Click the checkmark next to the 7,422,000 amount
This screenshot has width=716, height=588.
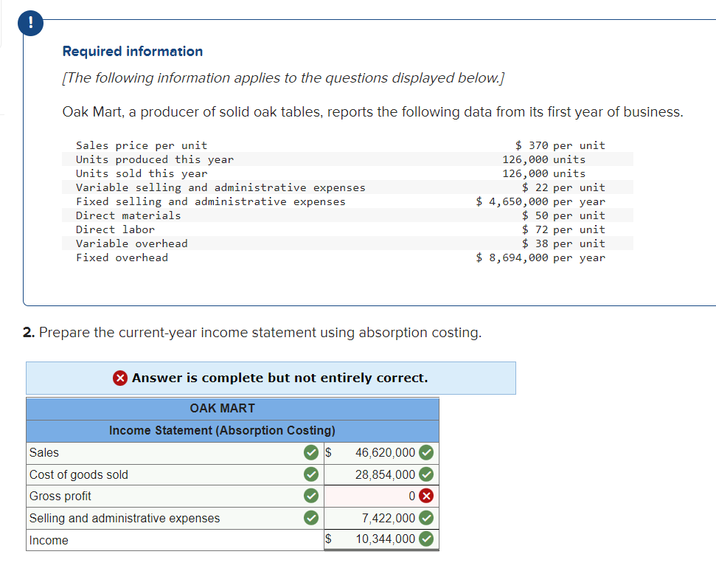[x=425, y=518]
